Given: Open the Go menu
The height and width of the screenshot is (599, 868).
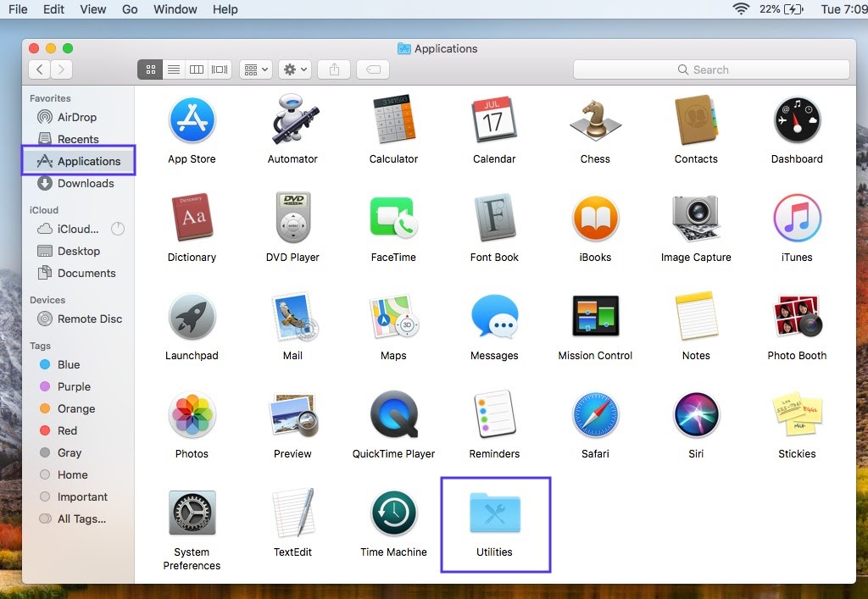Looking at the screenshot, I should [x=129, y=9].
